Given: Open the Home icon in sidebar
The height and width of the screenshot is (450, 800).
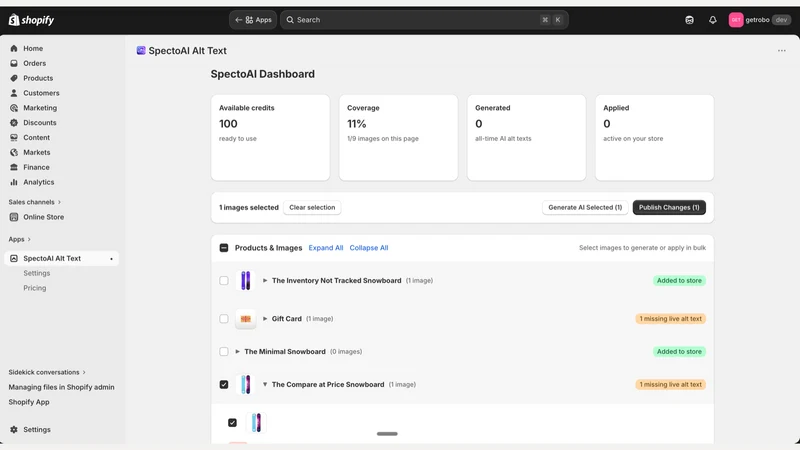Looking at the screenshot, I should (x=14, y=48).
